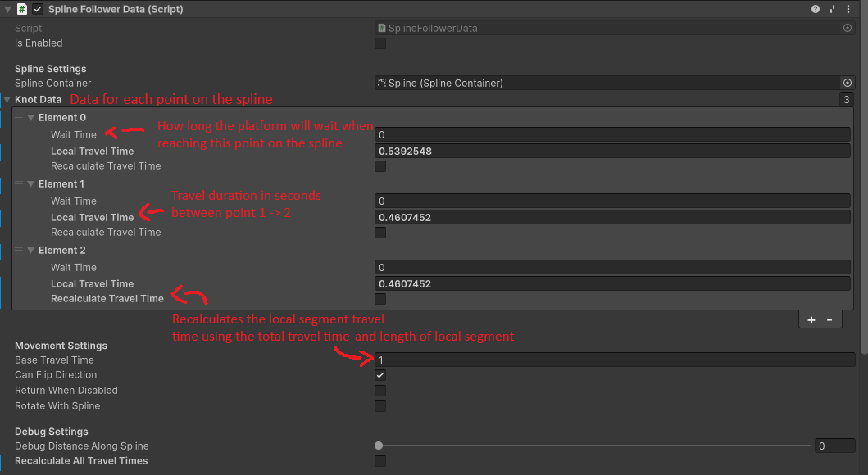868x475 pixels.
Task: Enable Recalculate Travel Time on Element 0
Action: tap(379, 165)
